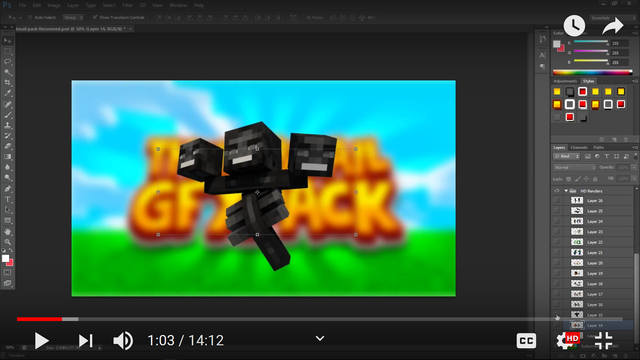Select the Eraser tool
Viewport: 640px width, 360px height.
[x=7, y=146]
